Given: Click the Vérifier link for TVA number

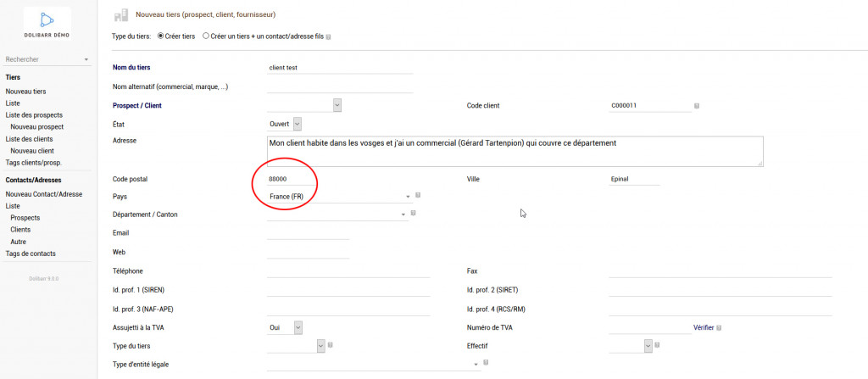Looking at the screenshot, I should 703,327.
